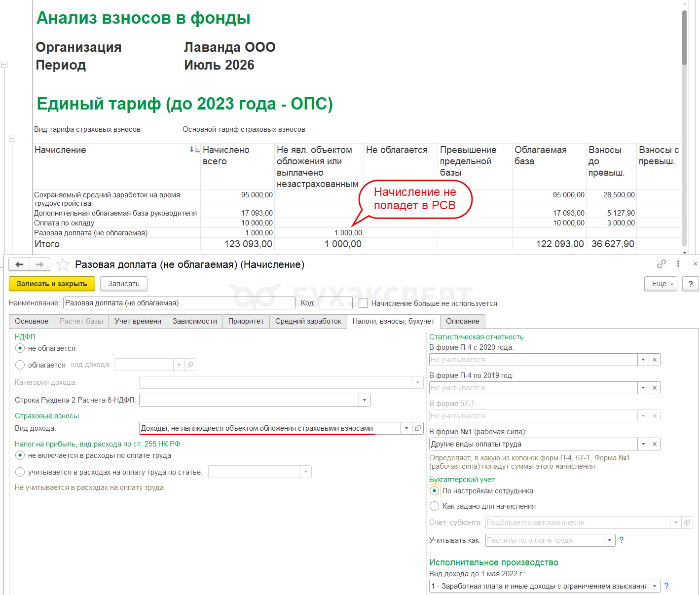Clear the В форме П-4 с 2020 года field
Screen dimensions: 700x595
(x=655, y=360)
